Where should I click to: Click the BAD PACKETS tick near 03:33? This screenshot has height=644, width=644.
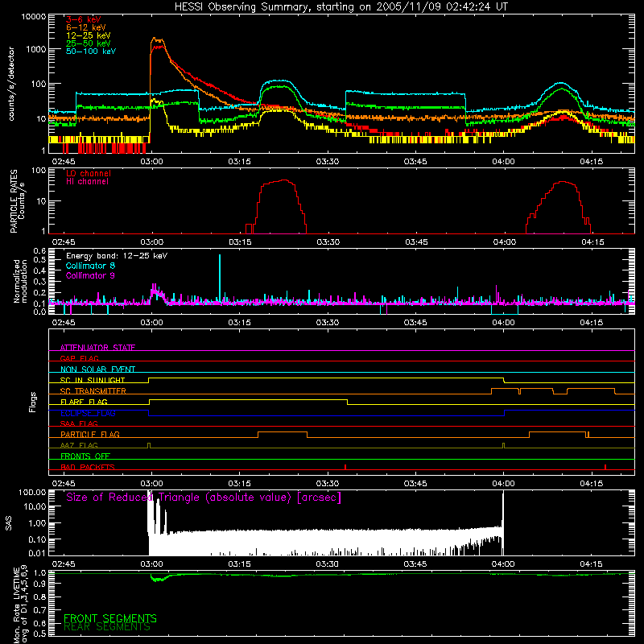[345, 467]
